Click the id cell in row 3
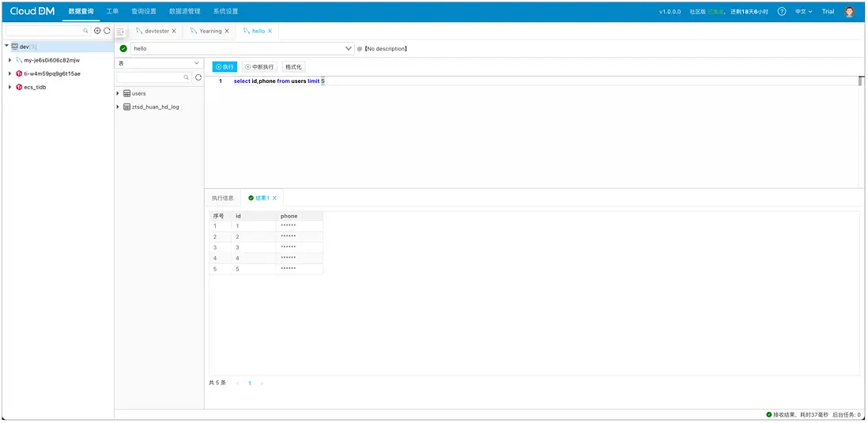The image size is (868, 423). pyautogui.click(x=254, y=247)
